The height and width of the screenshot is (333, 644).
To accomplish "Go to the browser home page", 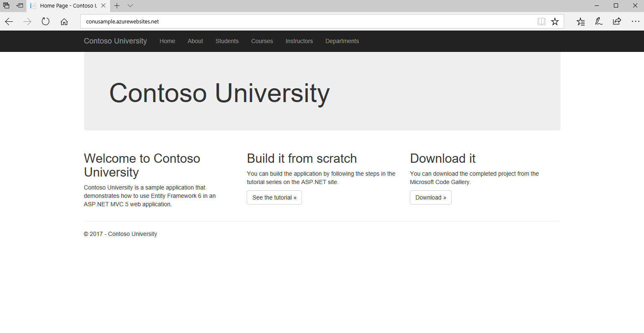I will [64, 21].
